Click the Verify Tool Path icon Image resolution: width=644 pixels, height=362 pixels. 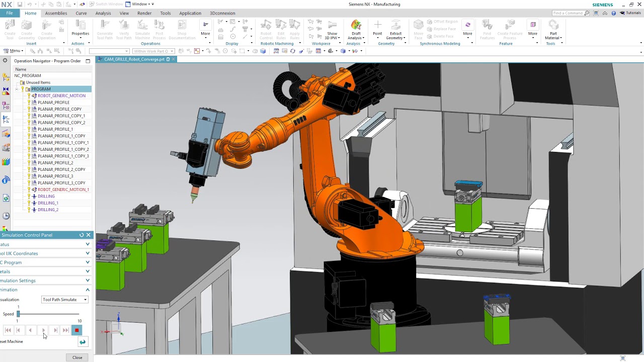point(124,30)
